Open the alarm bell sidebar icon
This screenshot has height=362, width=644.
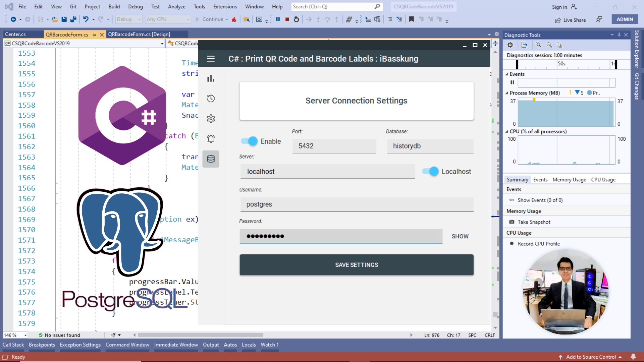coord(211,139)
